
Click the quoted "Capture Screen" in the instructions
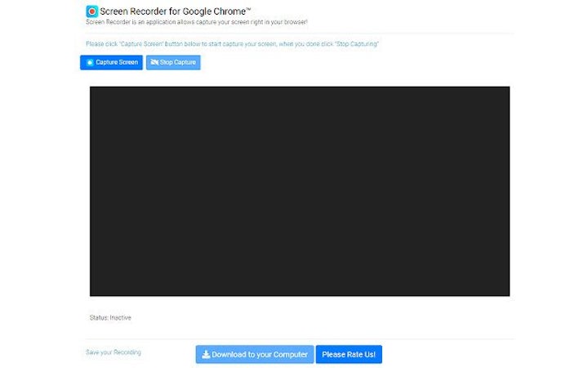[142, 43]
